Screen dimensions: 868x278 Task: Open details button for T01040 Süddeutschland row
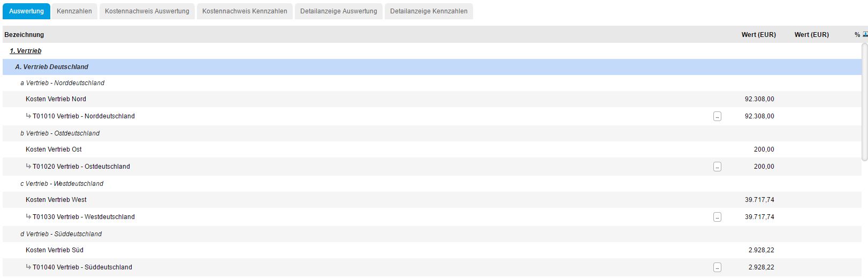tap(717, 267)
